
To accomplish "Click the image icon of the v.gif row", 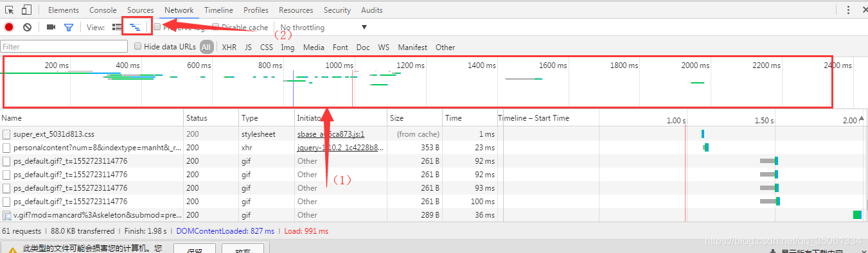I will pyautogui.click(x=6, y=215).
